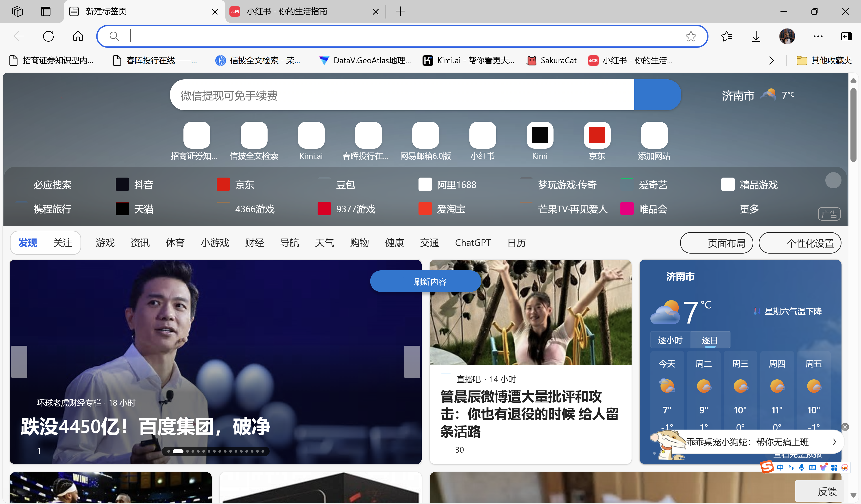This screenshot has height=504, width=861.
Task: Click the 刷新内容 button
Action: click(x=425, y=281)
